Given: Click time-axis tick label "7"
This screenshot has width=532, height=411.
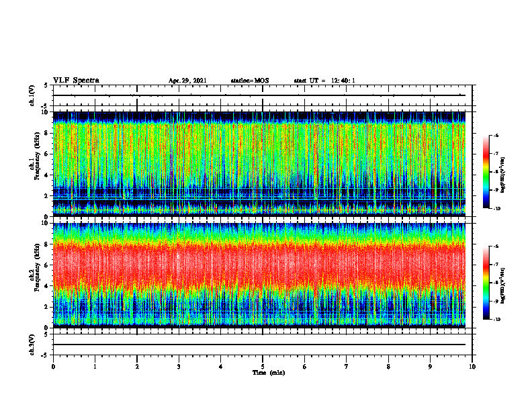Looking at the screenshot, I should [347, 367].
